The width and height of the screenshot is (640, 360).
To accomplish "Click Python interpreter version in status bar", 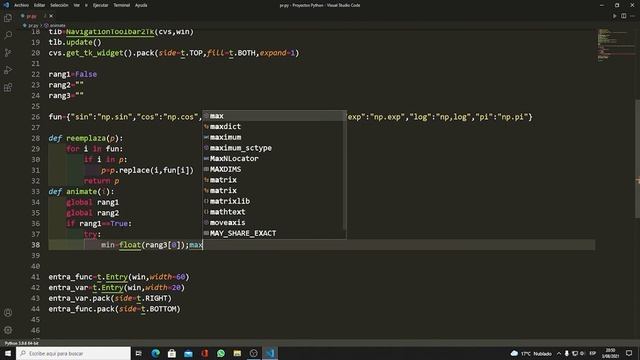I will tap(21, 343).
